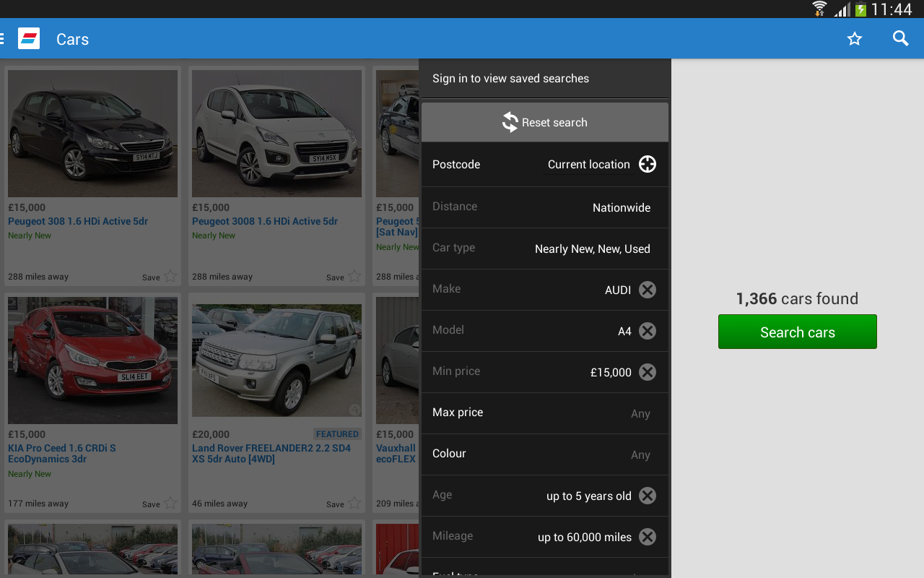Click the 11:44 clock in status bar
924x578 pixels.
click(x=892, y=9)
